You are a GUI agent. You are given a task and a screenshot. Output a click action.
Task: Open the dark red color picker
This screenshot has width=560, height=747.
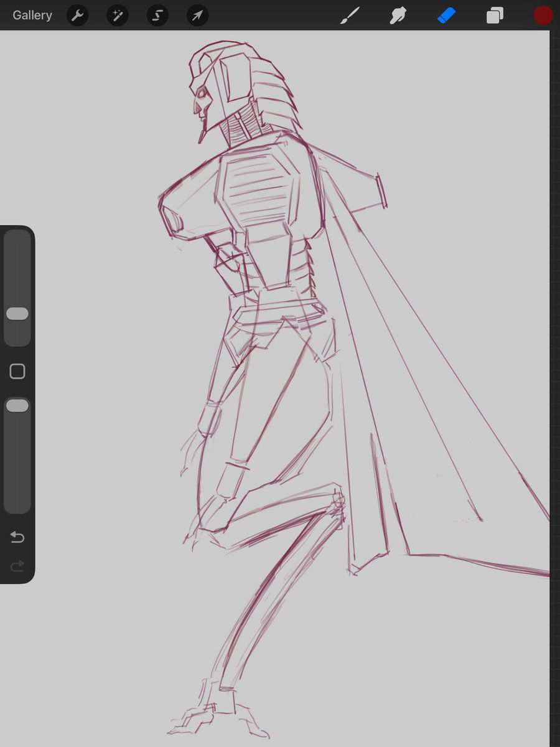click(543, 15)
